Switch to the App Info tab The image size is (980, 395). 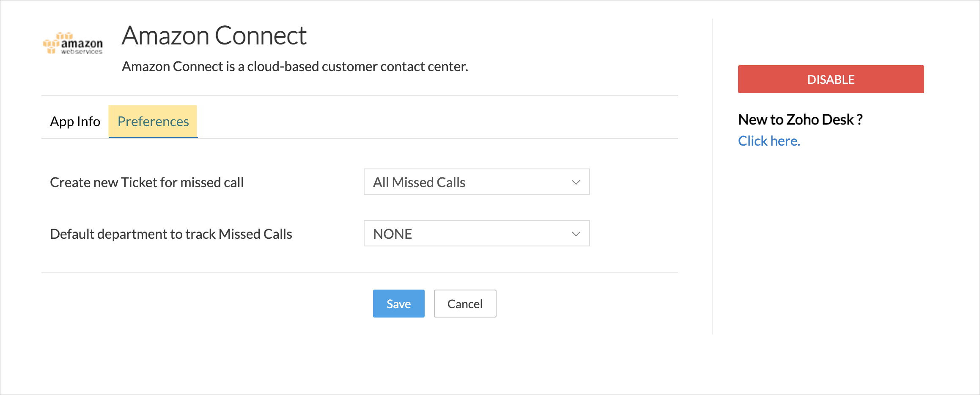[75, 122]
